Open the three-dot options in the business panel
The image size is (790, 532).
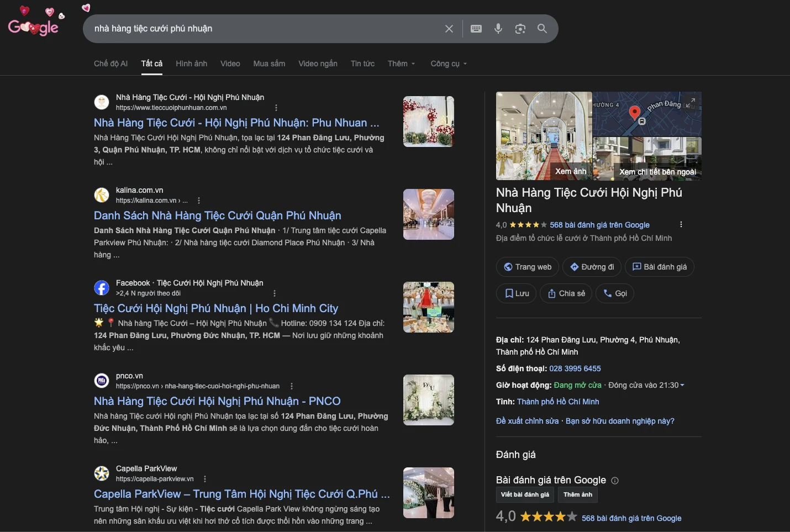click(681, 224)
